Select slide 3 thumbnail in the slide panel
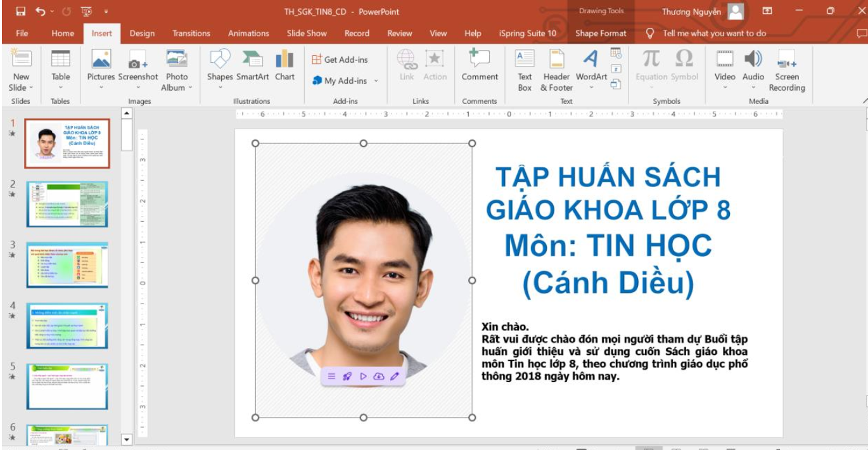This screenshot has height=450, width=868. click(x=67, y=264)
